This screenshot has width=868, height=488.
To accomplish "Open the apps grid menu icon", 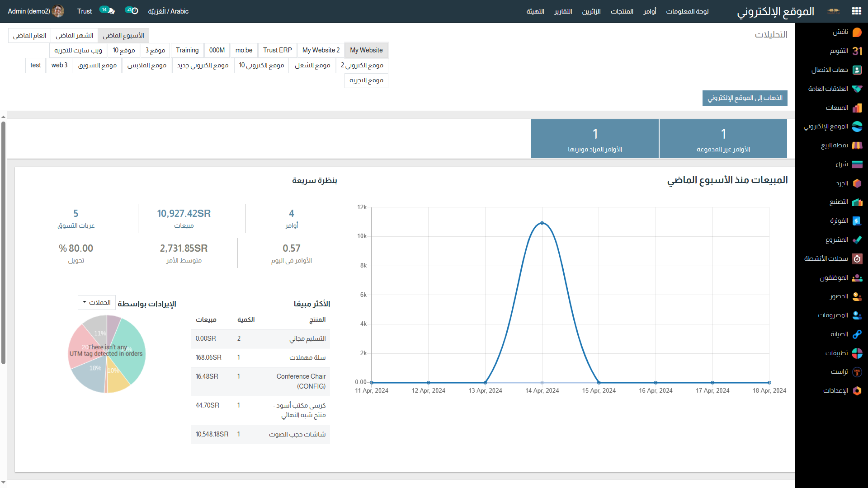I will 856,11.
